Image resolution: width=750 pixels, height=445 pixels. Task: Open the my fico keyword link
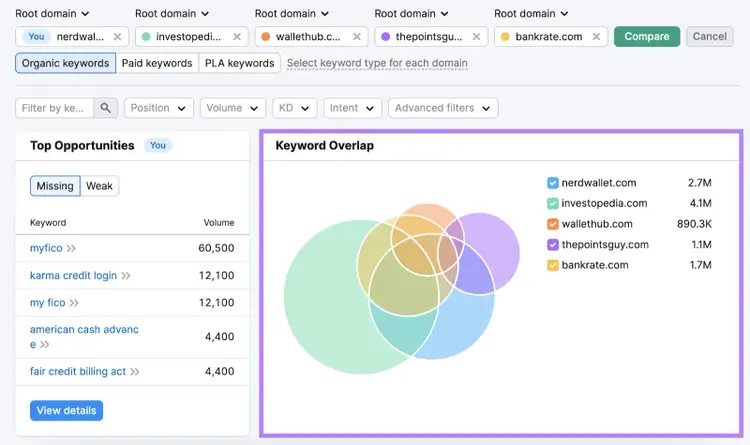47,303
